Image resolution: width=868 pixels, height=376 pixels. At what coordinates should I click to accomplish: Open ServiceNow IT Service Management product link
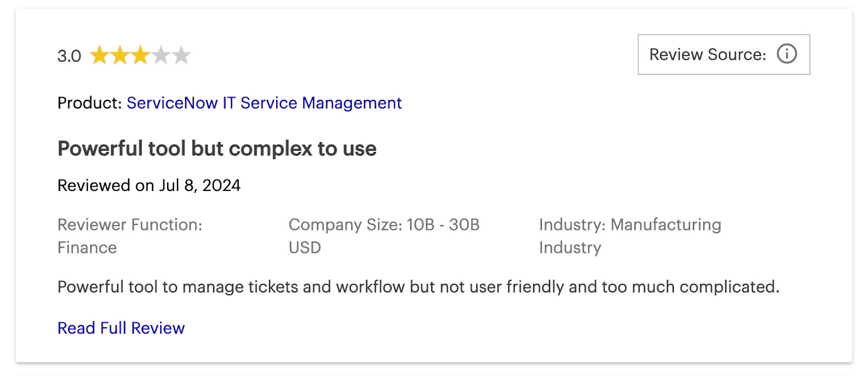(264, 103)
